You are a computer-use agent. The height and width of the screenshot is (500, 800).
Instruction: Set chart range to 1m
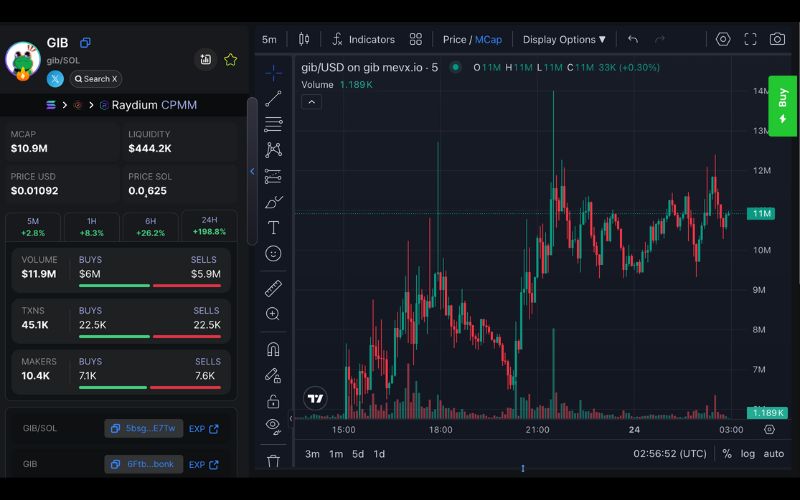(336, 454)
